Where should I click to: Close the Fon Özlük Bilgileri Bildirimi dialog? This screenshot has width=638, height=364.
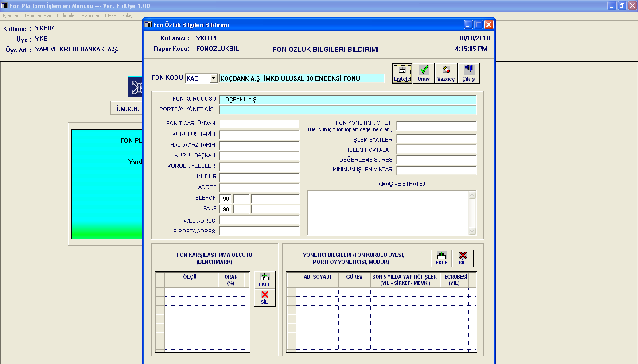tap(489, 25)
